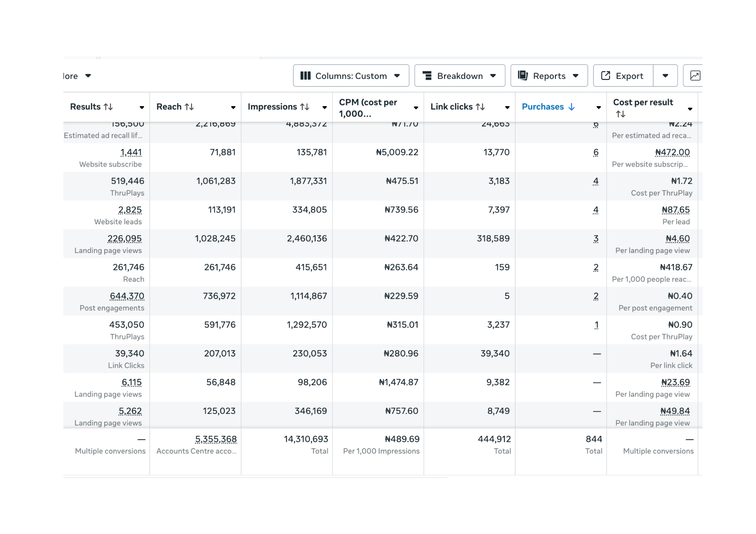
Task: Click the Impressions sort arrows icon
Action: (305, 107)
